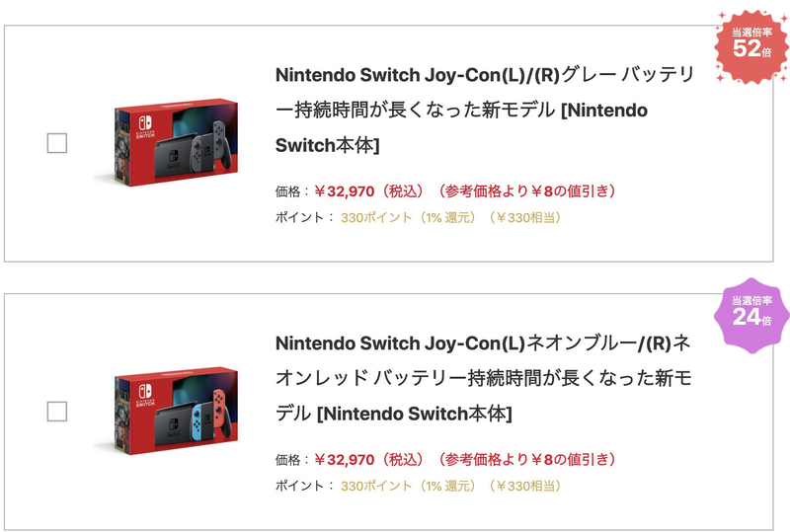Click the red 52倍 winning odds badge
790x532 pixels.
(x=751, y=45)
